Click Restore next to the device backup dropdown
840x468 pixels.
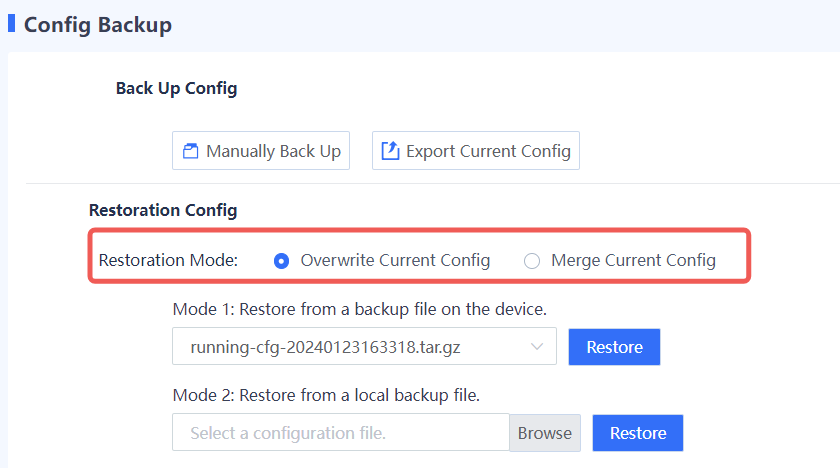click(x=614, y=347)
